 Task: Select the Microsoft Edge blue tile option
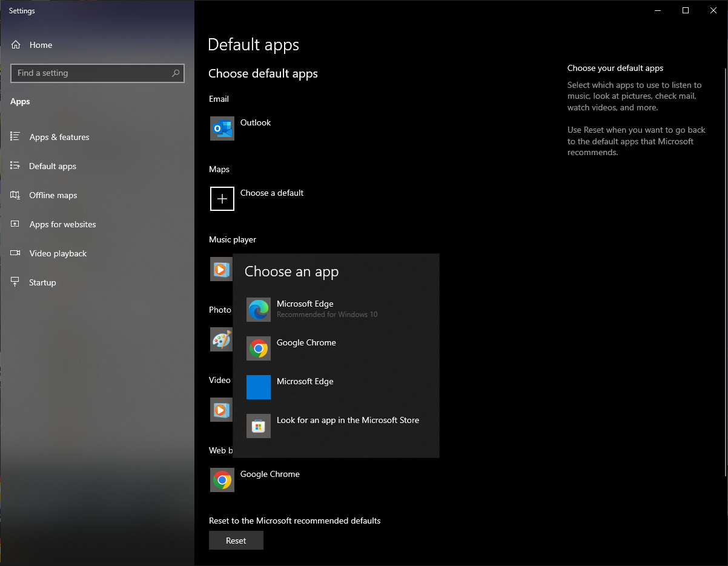tap(336, 387)
